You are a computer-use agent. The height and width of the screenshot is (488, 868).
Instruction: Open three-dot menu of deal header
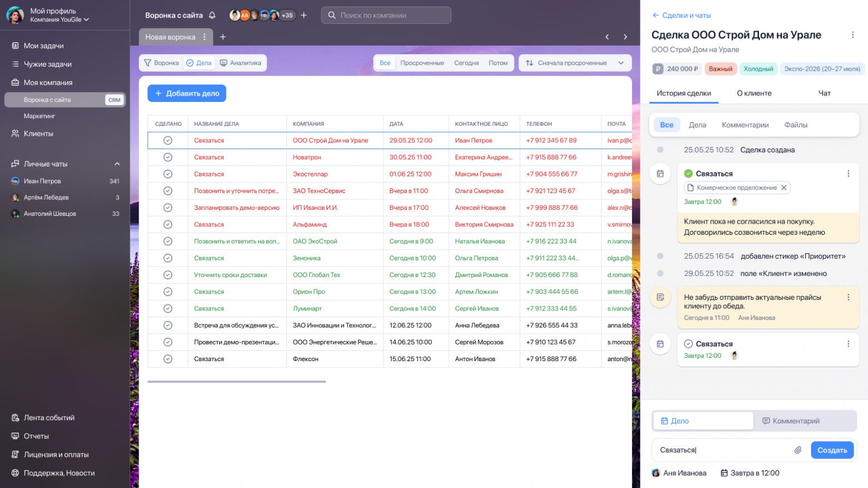[852, 35]
